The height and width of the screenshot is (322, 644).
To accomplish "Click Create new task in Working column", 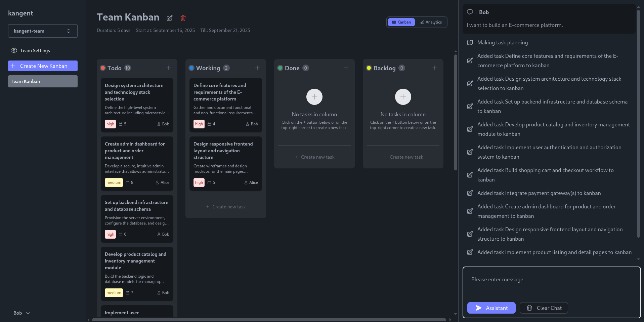I will point(226,207).
